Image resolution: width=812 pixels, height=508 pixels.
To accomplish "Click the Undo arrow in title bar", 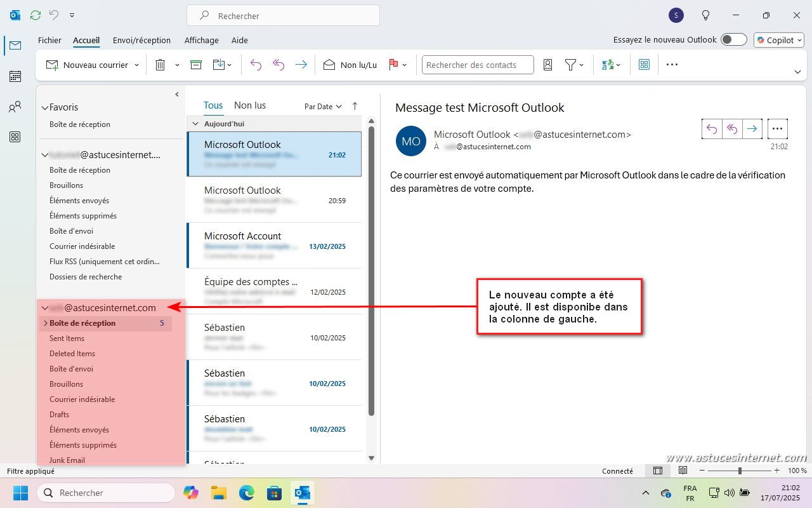I will click(54, 15).
